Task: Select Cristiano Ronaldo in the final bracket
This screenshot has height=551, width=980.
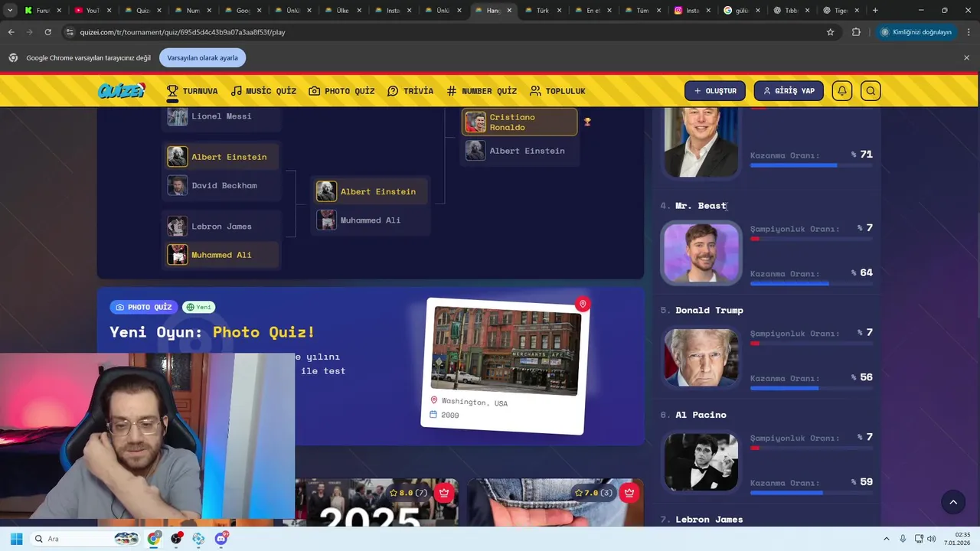Action: pos(520,122)
